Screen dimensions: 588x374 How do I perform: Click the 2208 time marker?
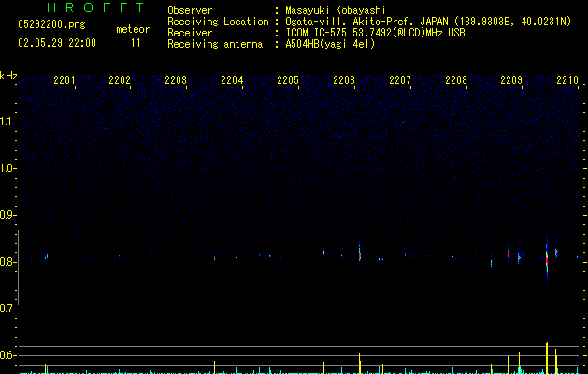click(456, 80)
